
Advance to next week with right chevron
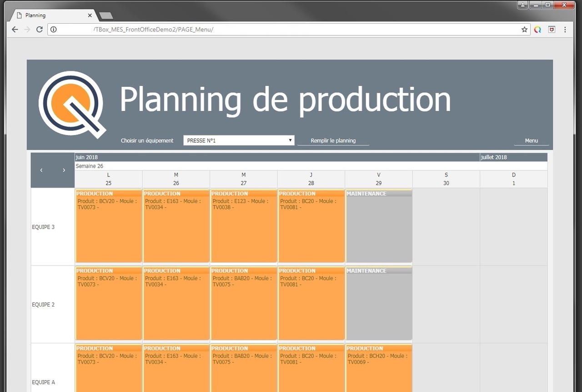(x=64, y=170)
